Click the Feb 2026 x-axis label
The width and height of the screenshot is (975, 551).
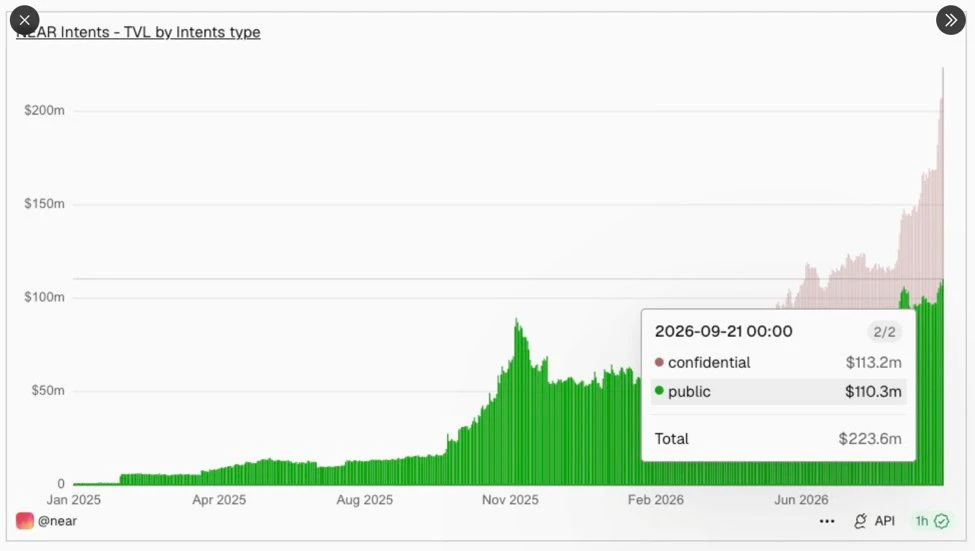(655, 500)
